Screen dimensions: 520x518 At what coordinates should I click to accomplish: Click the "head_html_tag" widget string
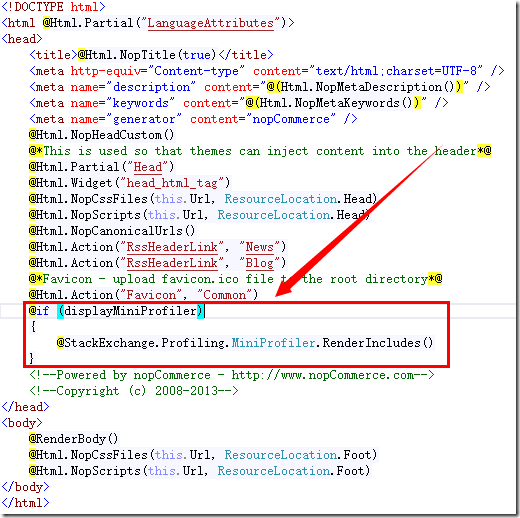172,183
